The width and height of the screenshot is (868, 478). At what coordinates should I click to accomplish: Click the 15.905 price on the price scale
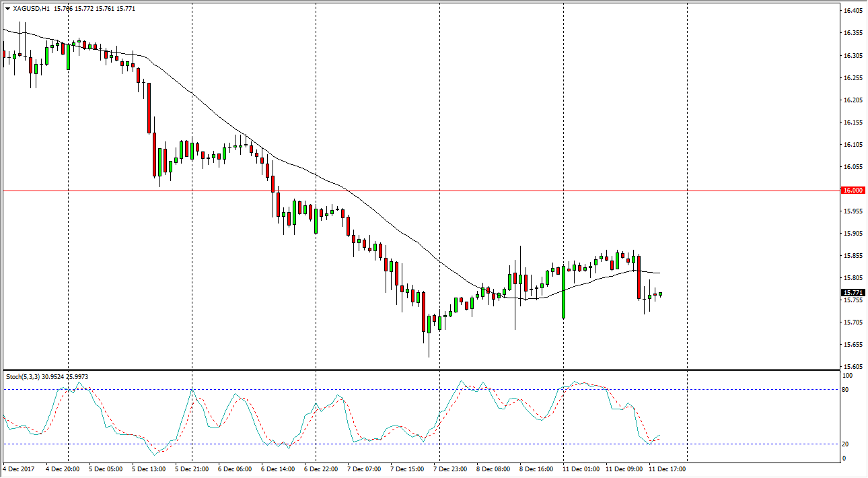point(853,234)
